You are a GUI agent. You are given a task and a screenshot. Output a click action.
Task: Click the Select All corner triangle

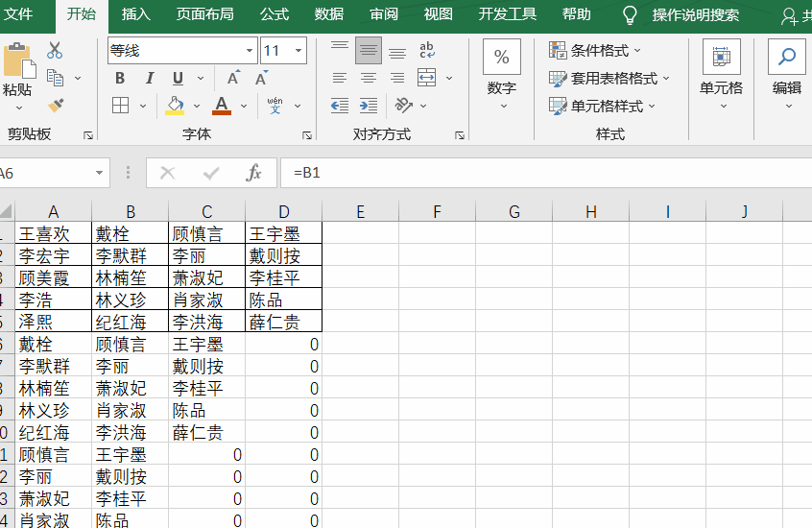point(7,211)
